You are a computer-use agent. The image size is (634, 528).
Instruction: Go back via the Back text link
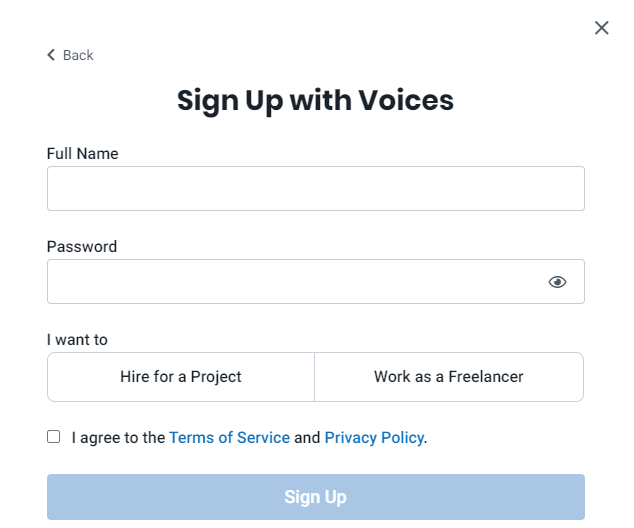[78, 55]
